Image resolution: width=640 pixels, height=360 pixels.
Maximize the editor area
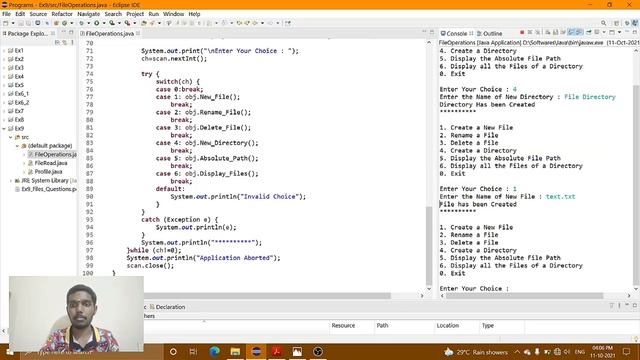pos(432,33)
